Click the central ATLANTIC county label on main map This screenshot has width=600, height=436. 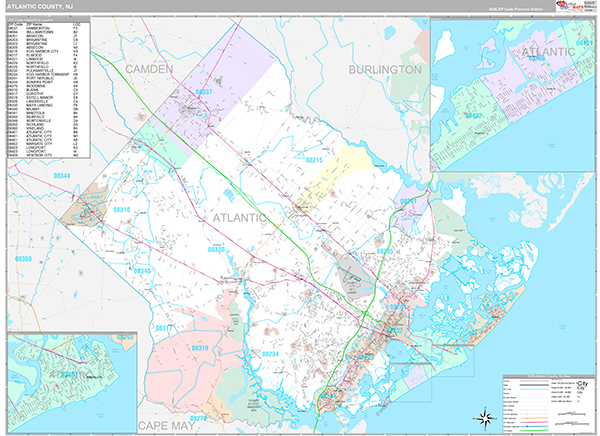(239, 218)
